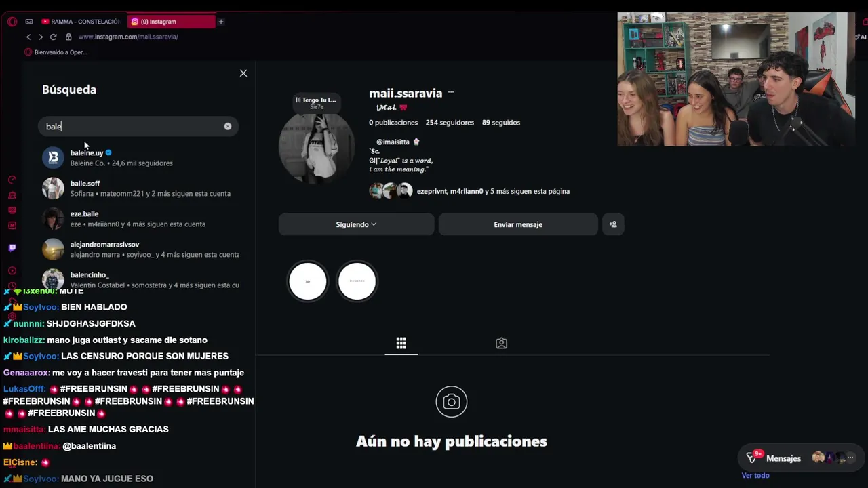Click the 'Tengo Tu L...' music note bubble

tap(317, 103)
